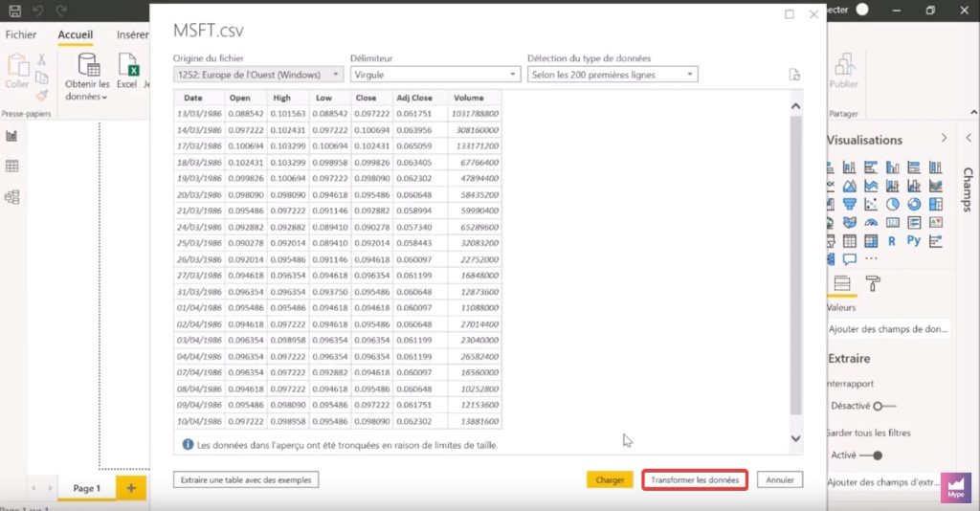Screen dimensions: 980x511
Task: Click the Copy icon in Presse-papiers
Action: (x=41, y=78)
